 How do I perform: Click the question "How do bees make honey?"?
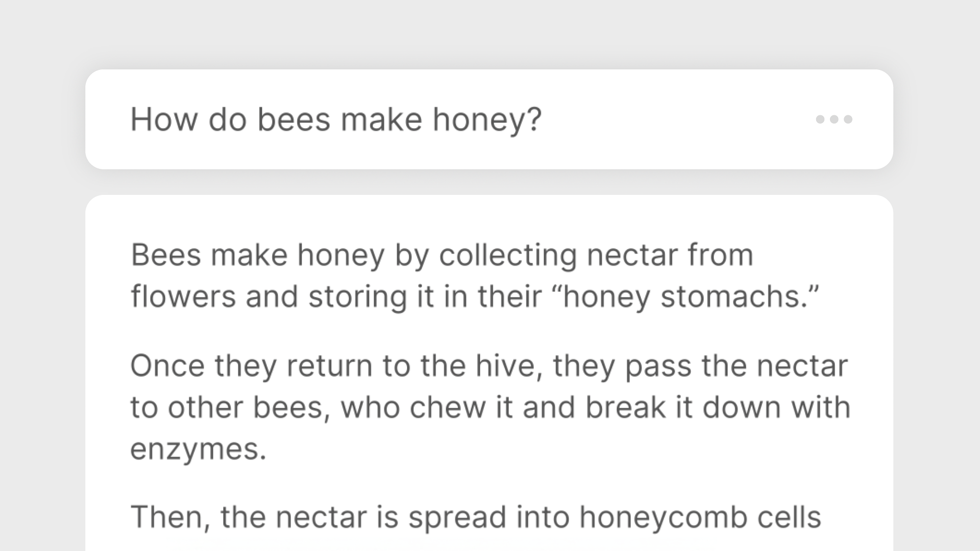[x=335, y=119]
